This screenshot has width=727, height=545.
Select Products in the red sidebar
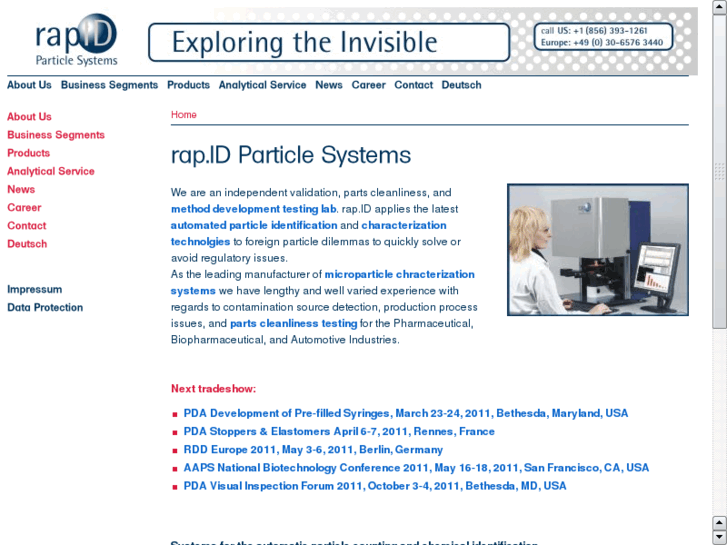coord(28,153)
